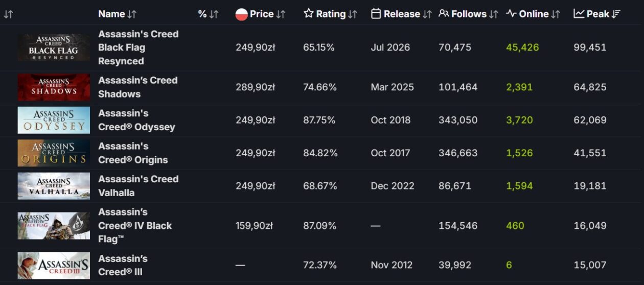The image size is (644, 285).
Task: Click the people icon beside Follows
Action: [x=444, y=14]
